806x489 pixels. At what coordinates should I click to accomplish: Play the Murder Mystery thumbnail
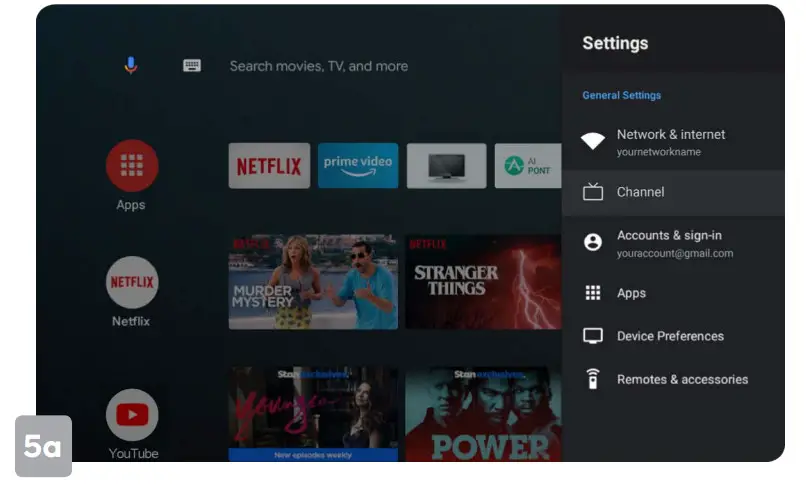pyautogui.click(x=313, y=282)
